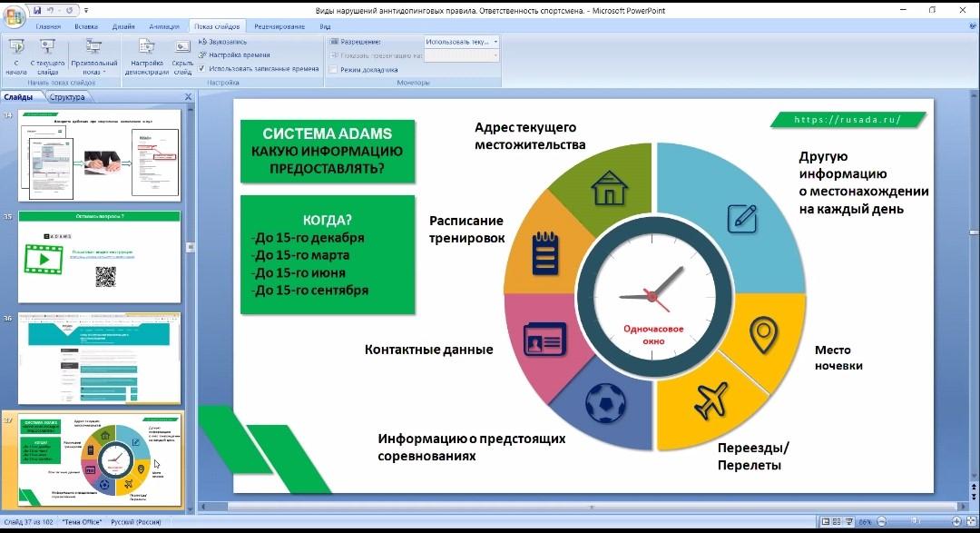Open the Вид ribbon tab
Screen dimensions: 980x533
click(325, 26)
